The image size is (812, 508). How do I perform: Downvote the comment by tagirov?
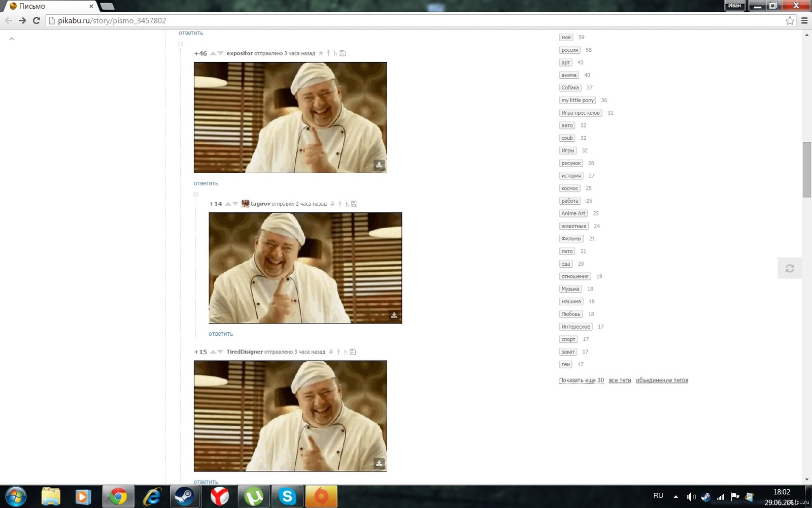pos(235,204)
